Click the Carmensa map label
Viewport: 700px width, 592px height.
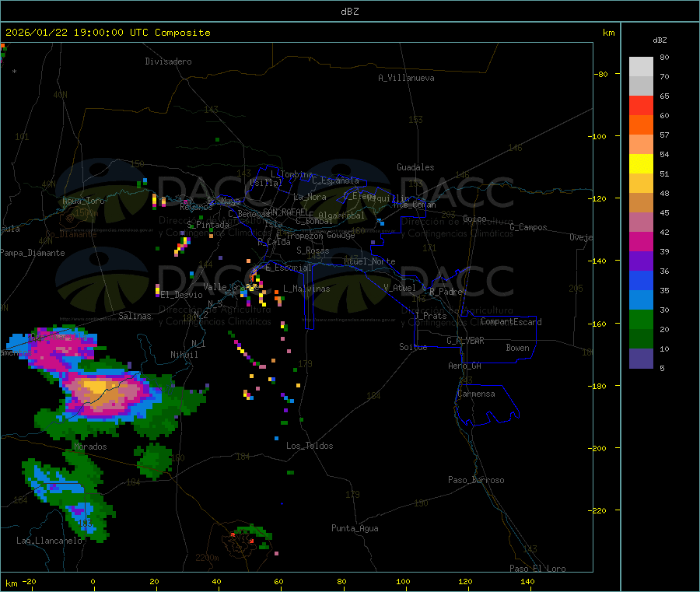coord(476,394)
